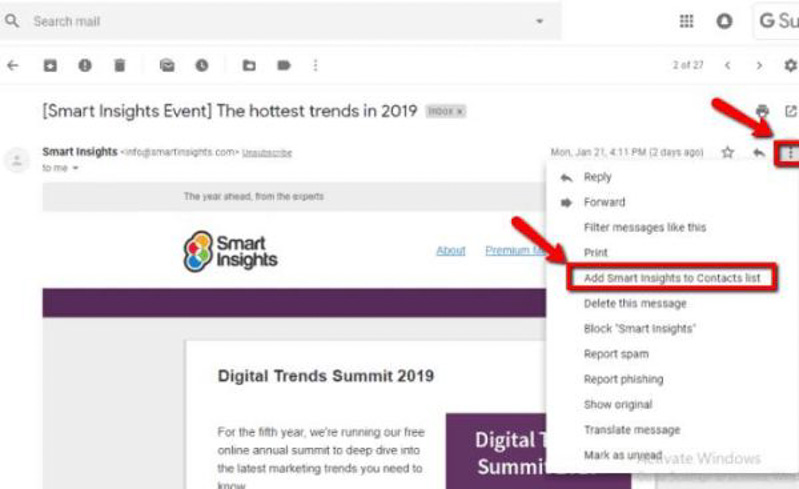
Task: Select Show original
Action: (x=672, y=404)
